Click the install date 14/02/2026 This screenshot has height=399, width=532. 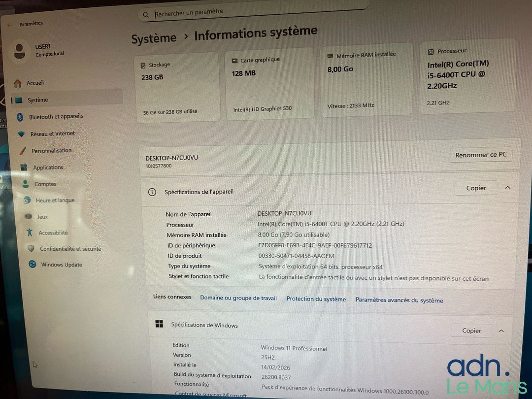275,367
